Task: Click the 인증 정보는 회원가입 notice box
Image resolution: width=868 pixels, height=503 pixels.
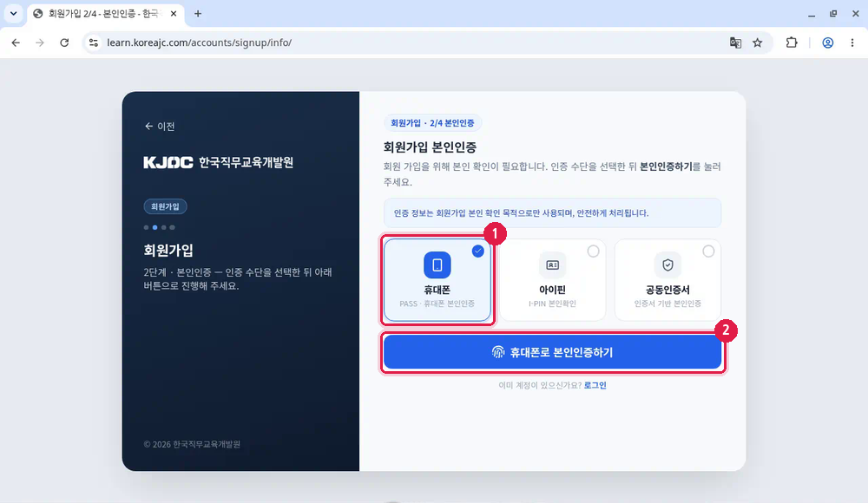Action: 552,213
